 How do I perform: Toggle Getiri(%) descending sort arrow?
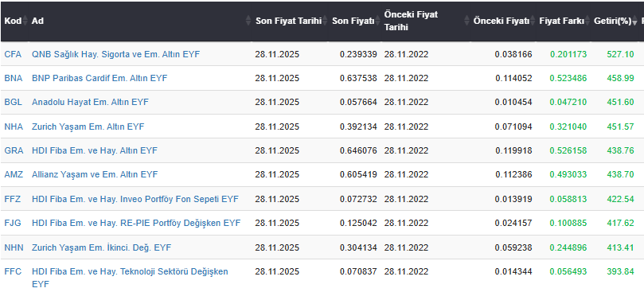click(635, 21)
